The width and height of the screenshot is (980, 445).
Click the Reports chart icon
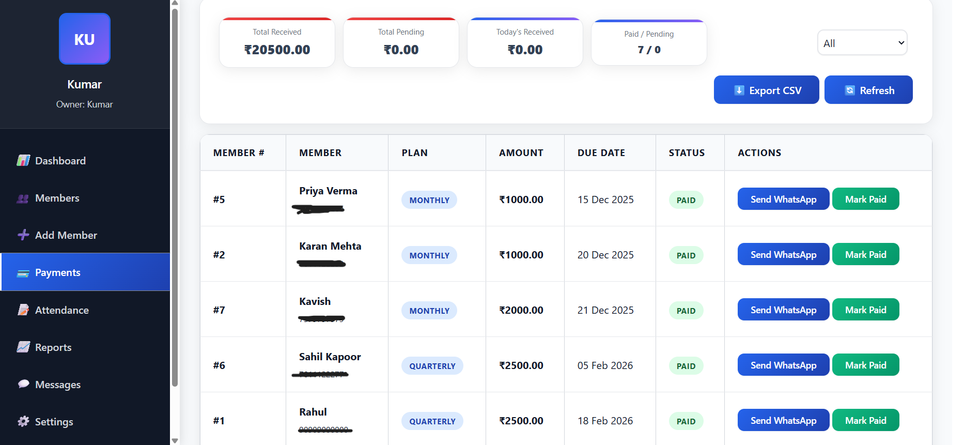(23, 347)
